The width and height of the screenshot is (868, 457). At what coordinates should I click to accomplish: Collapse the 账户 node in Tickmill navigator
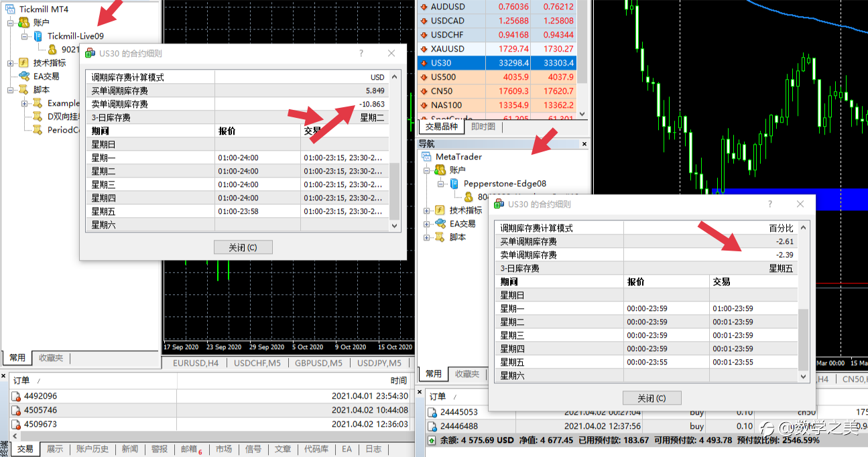tap(11, 23)
